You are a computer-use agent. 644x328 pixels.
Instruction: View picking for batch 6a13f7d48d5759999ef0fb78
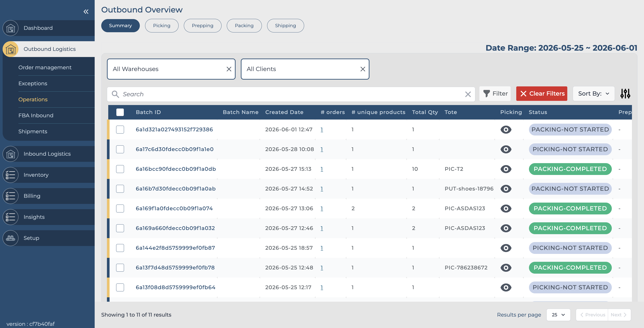tap(506, 268)
